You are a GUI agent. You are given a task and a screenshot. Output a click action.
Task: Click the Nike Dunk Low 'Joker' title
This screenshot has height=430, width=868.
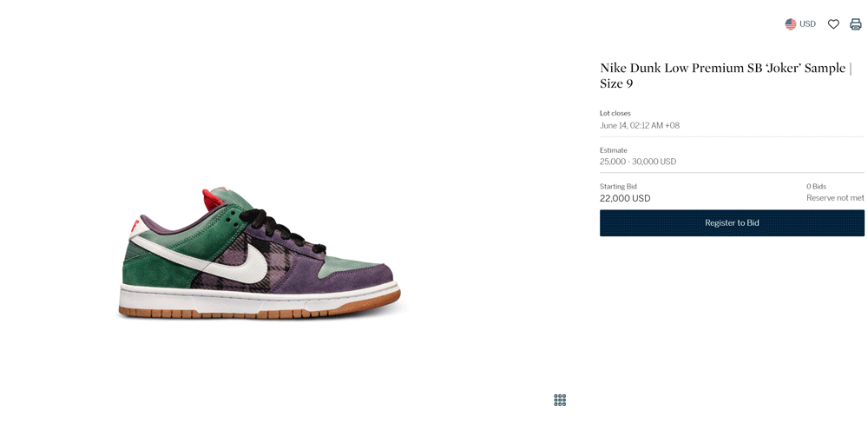[x=725, y=76]
